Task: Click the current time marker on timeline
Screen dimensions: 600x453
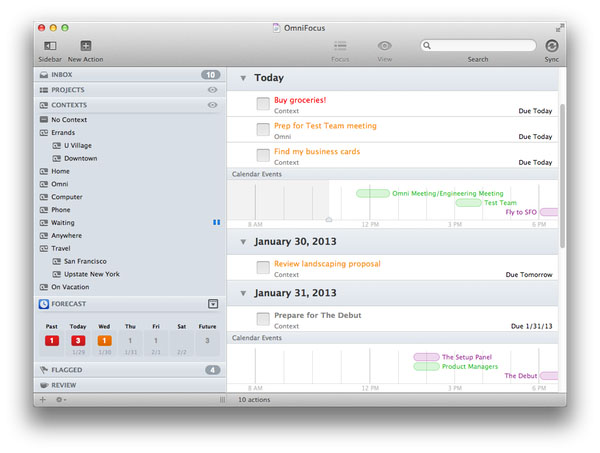Action: 329,220
